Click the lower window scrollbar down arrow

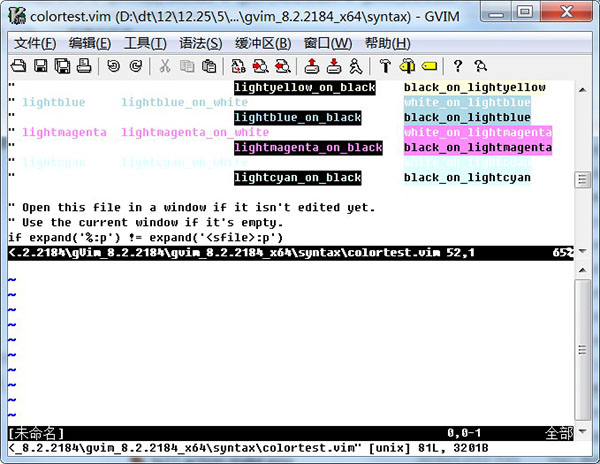tap(582, 431)
